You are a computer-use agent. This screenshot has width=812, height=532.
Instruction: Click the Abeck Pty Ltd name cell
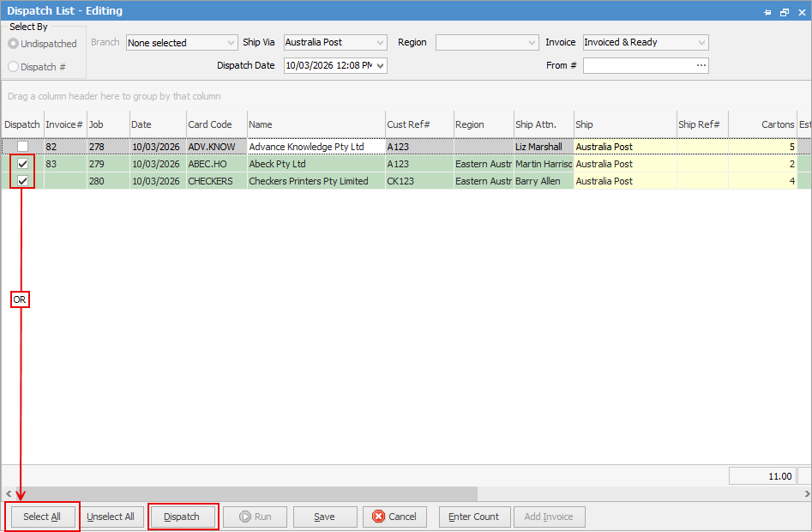pyautogui.click(x=316, y=164)
